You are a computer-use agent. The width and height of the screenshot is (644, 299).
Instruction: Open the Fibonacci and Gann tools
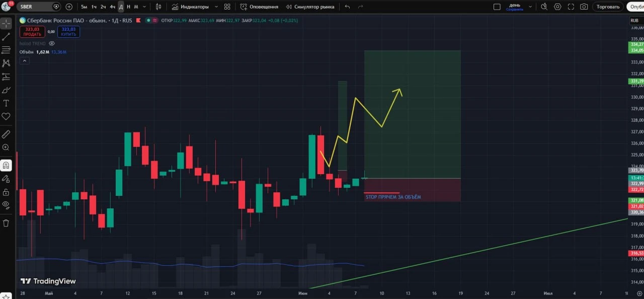coord(6,50)
